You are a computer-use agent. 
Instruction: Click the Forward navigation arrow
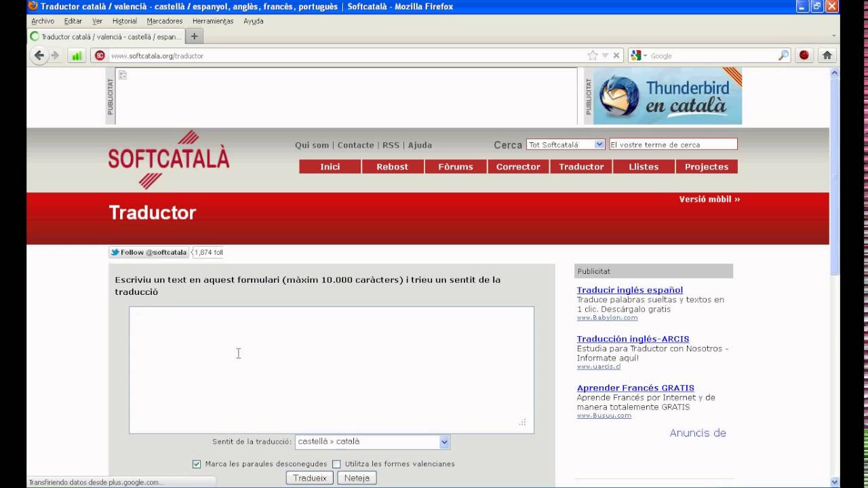pyautogui.click(x=56, y=56)
